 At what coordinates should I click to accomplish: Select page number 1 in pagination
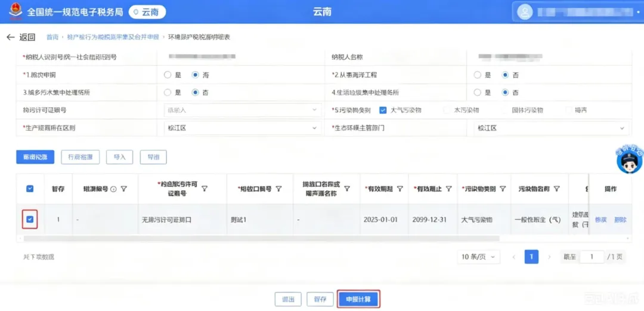click(x=531, y=257)
